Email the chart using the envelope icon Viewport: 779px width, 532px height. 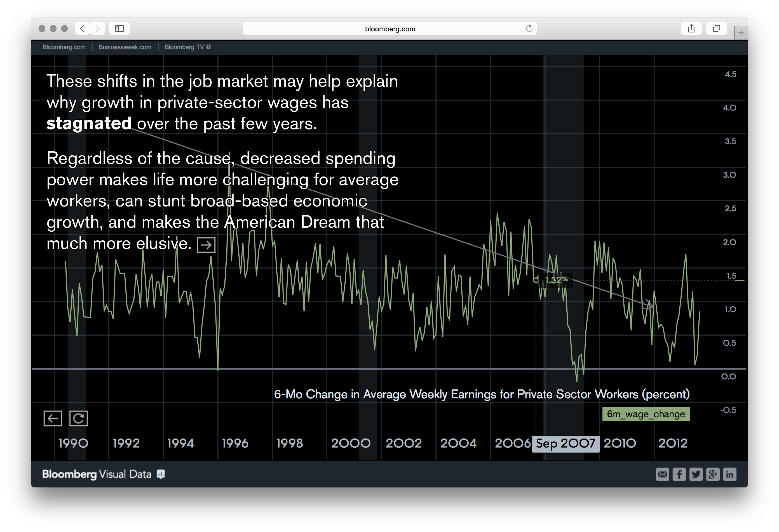click(x=663, y=474)
